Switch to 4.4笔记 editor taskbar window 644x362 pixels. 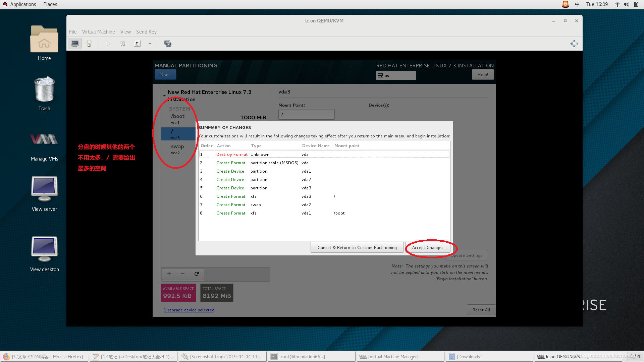(133, 357)
